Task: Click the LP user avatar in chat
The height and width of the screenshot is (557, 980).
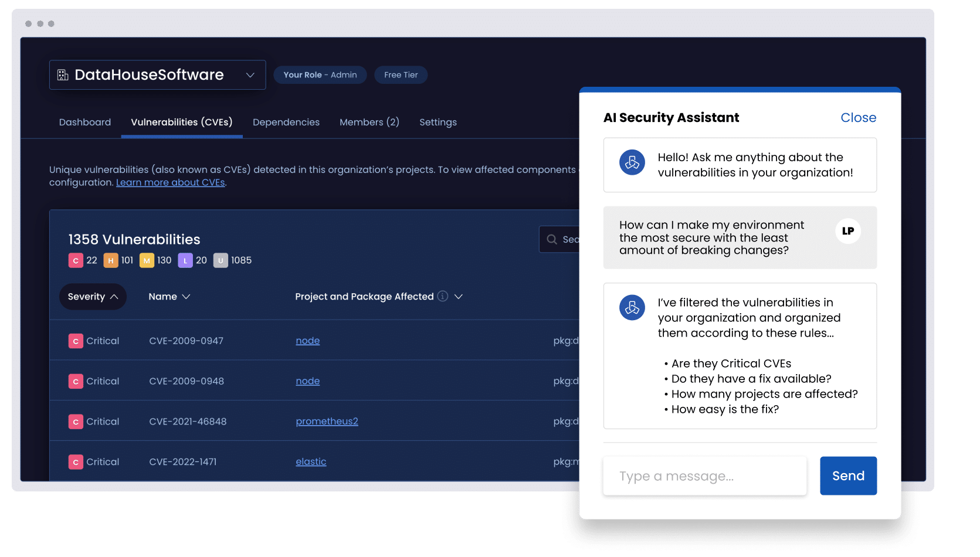Action: click(x=847, y=231)
